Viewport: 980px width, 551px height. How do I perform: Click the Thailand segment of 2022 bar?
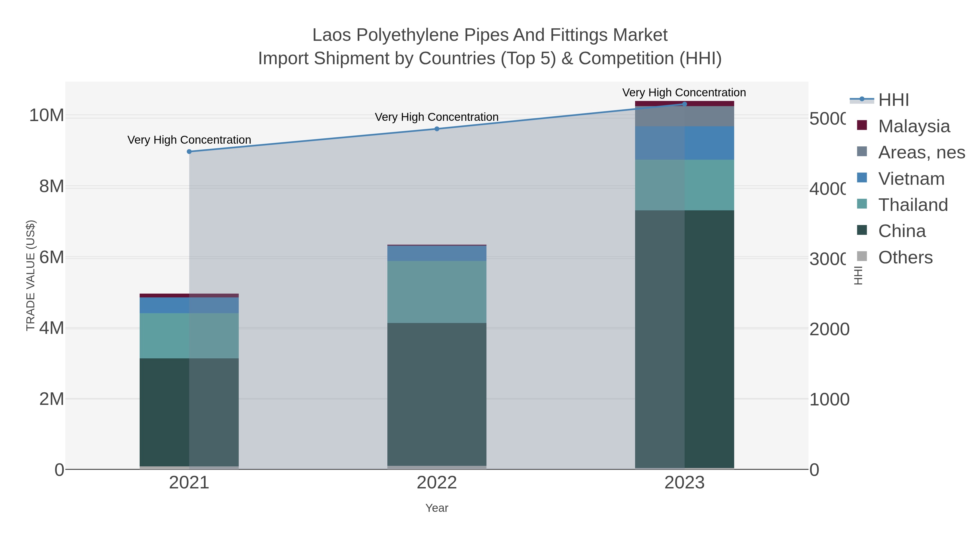437,292
